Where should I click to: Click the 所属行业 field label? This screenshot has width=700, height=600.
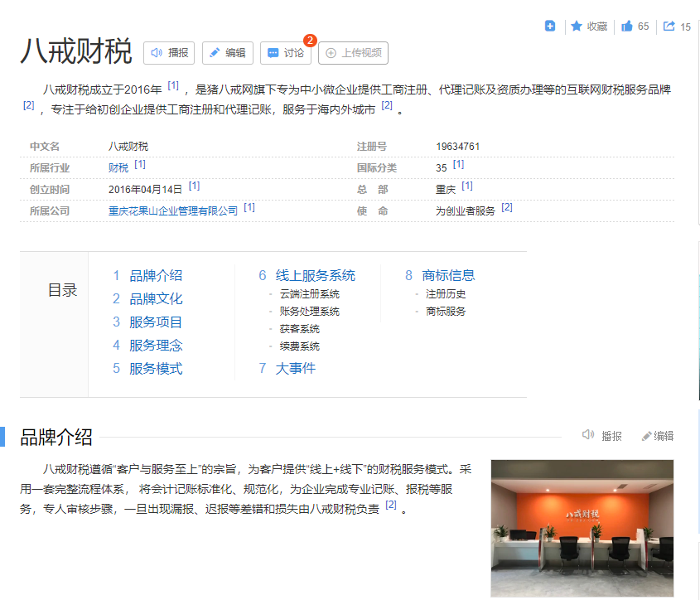(50, 168)
